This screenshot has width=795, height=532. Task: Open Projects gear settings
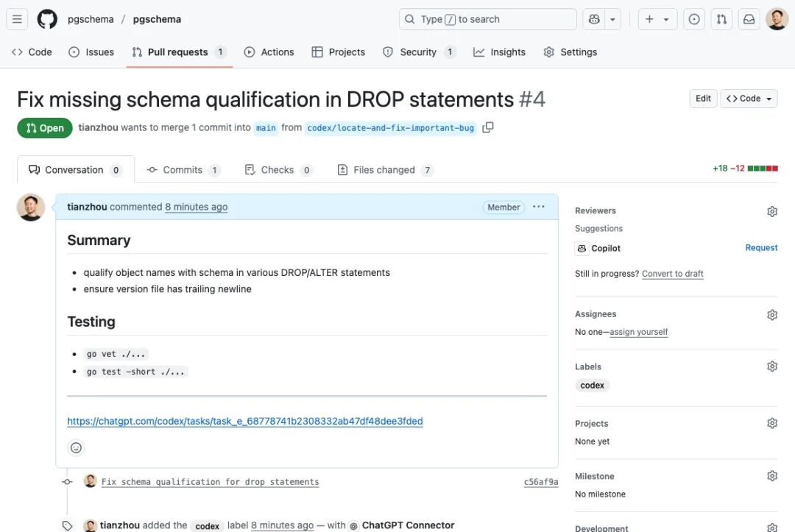771,423
